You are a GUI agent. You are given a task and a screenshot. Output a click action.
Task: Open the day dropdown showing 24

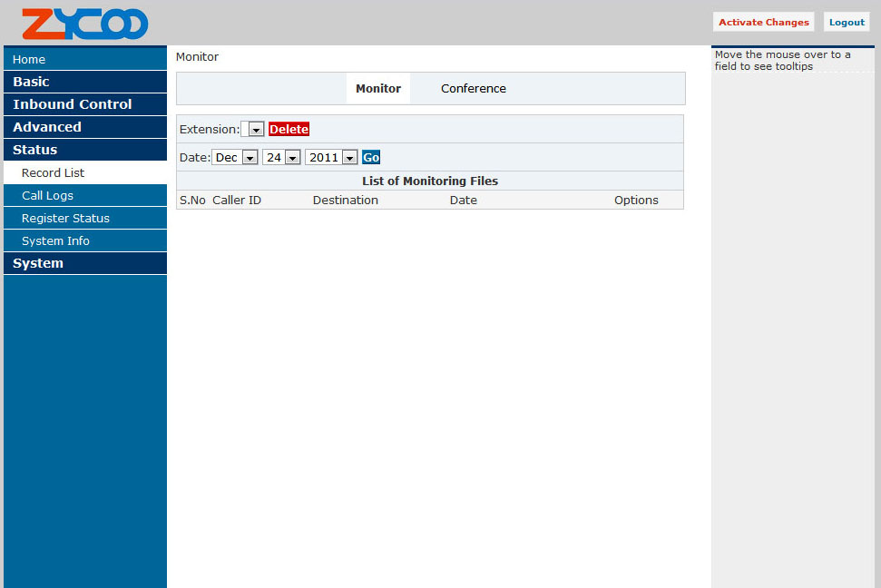281,158
